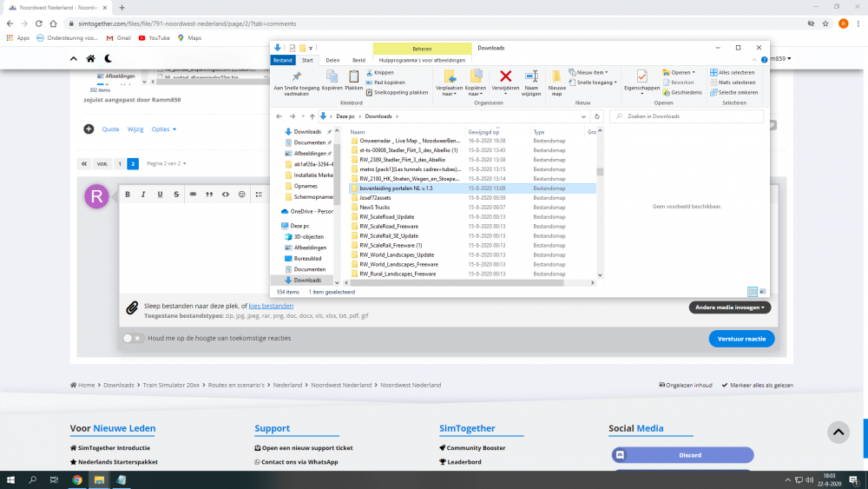Click the Knippen scissors icon
This screenshot has width=868, height=489.
click(370, 73)
